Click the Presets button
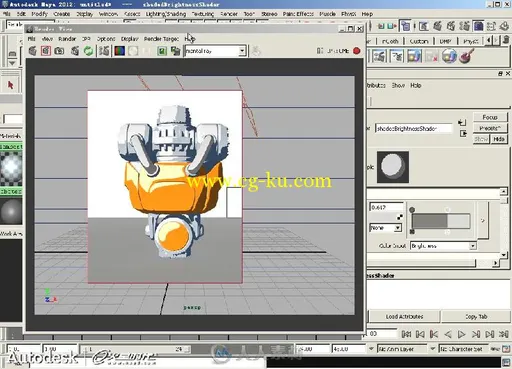This screenshot has width=512, height=369. (490, 128)
